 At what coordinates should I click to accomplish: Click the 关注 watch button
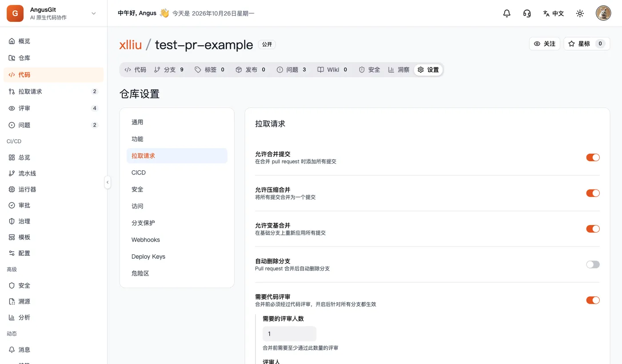click(x=545, y=44)
